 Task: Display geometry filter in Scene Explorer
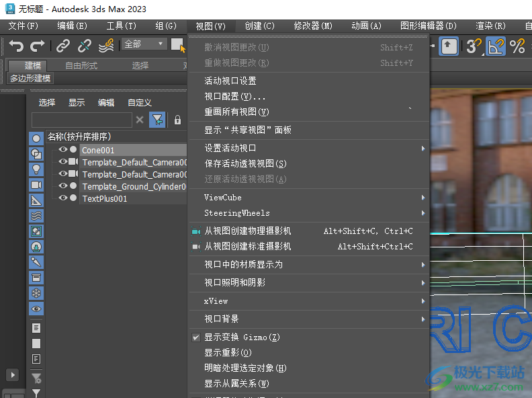[36, 138]
